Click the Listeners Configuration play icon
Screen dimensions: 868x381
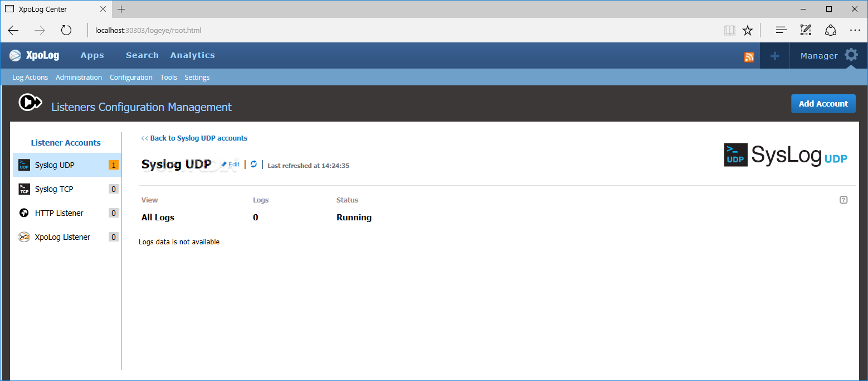point(30,102)
